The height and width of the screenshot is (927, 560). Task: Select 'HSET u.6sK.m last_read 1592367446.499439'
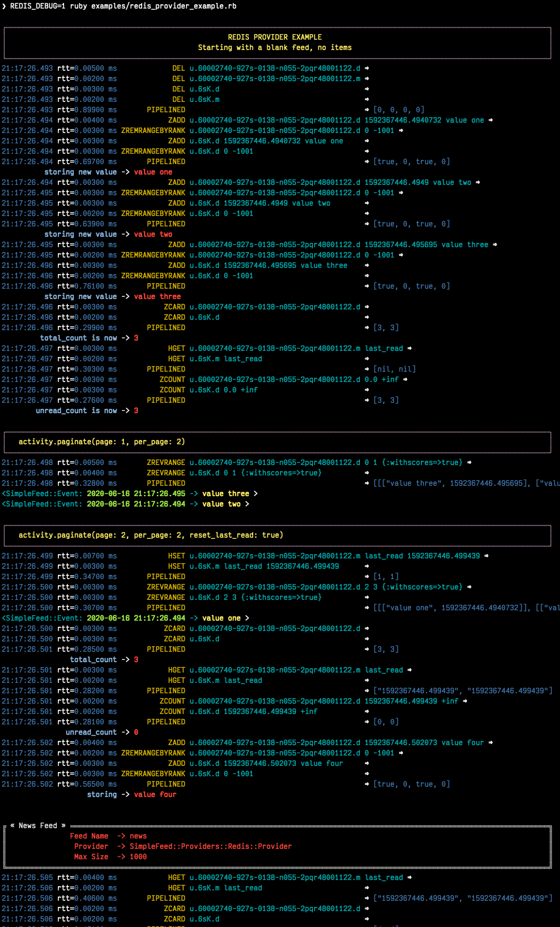(x=253, y=566)
